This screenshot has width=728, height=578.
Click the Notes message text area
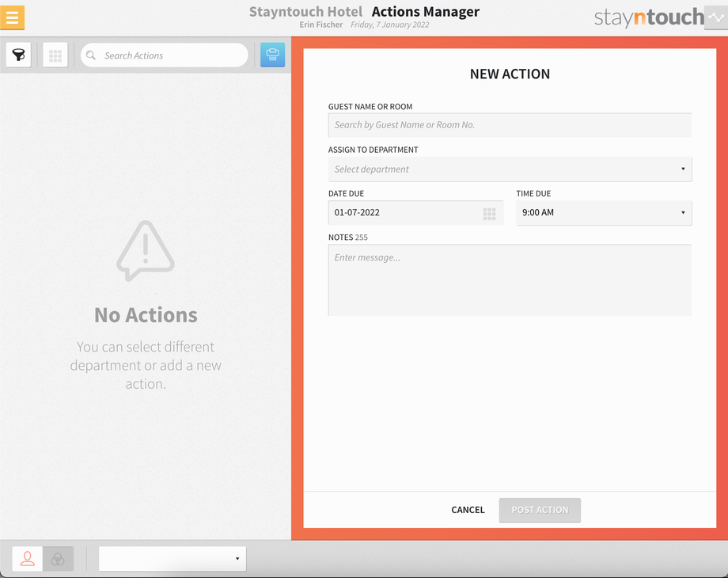coord(510,280)
